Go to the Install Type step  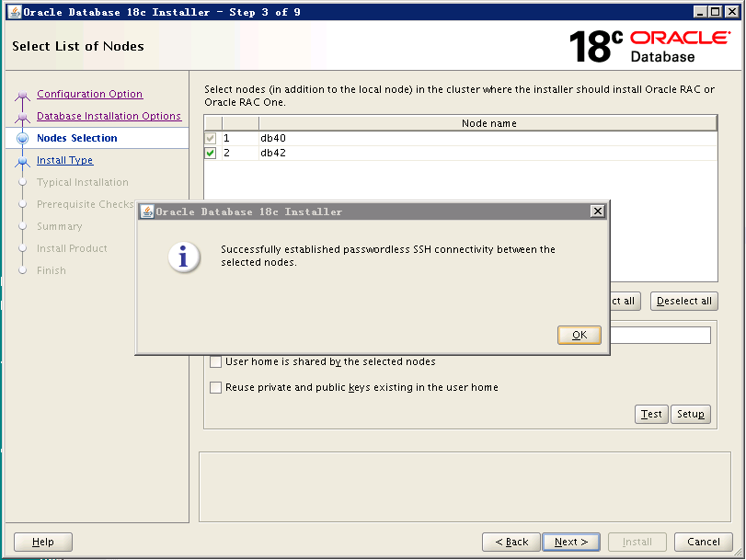(x=64, y=160)
